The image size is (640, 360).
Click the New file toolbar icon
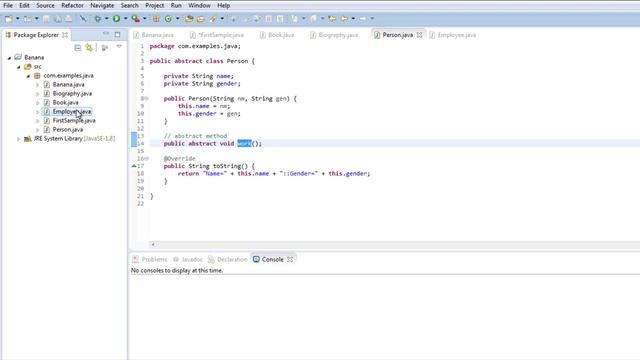point(8,19)
